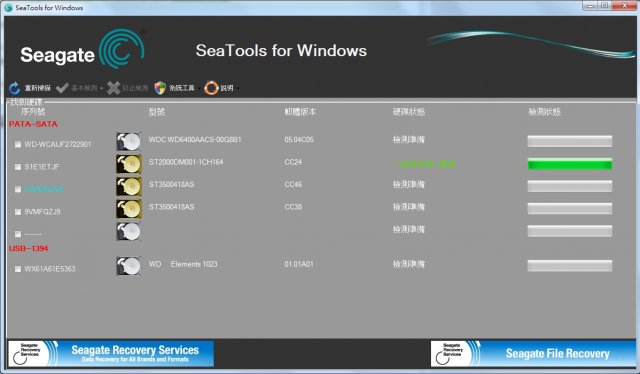Screen dimensions: 640x374
Task: Click the drive icon for firmware CC38
Action: (x=129, y=209)
